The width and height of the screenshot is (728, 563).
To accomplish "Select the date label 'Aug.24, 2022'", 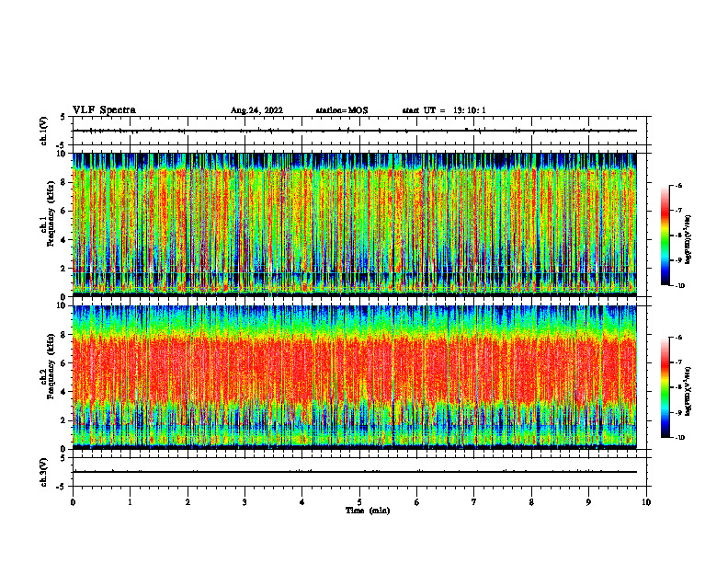I will (x=256, y=110).
